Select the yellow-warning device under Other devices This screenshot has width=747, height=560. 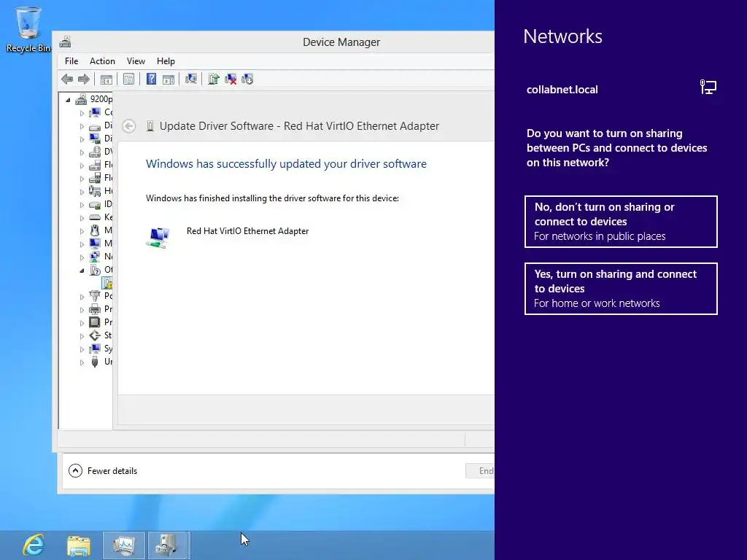108,284
